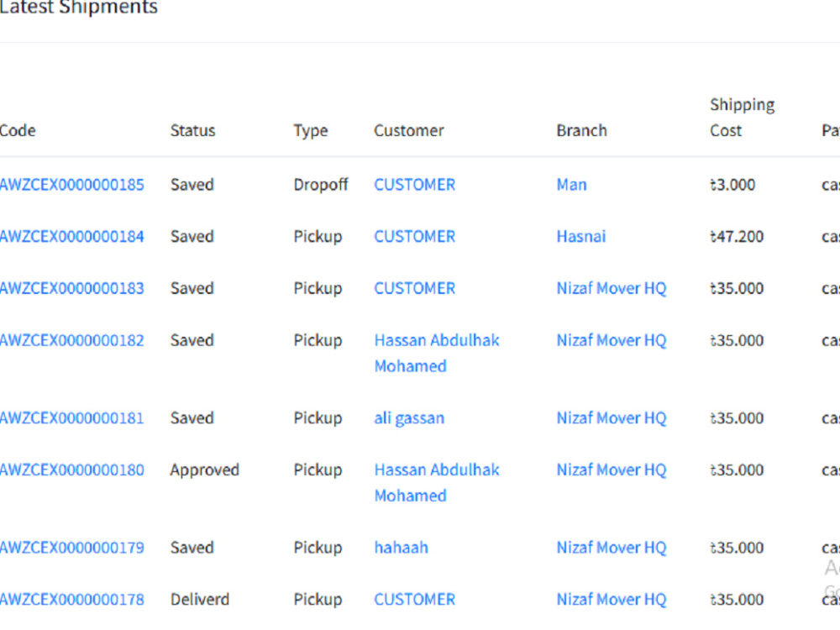Open the Hasnai branch link
The width and height of the screenshot is (840, 630).
(x=581, y=237)
